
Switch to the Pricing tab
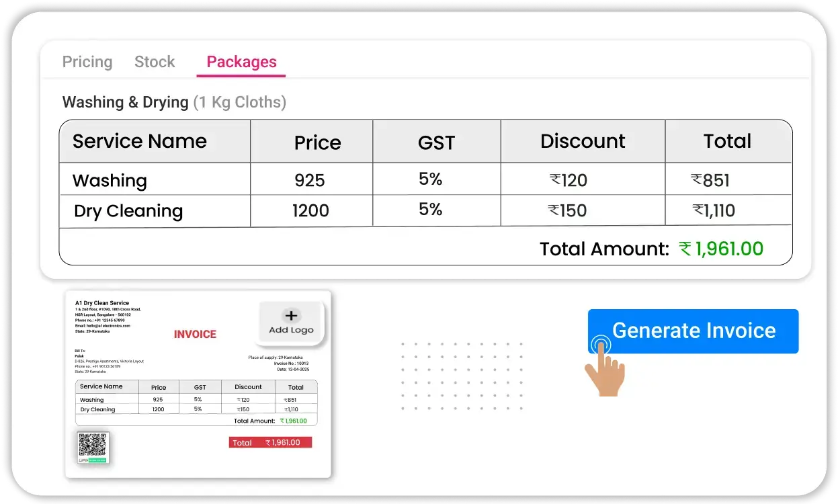[87, 62]
